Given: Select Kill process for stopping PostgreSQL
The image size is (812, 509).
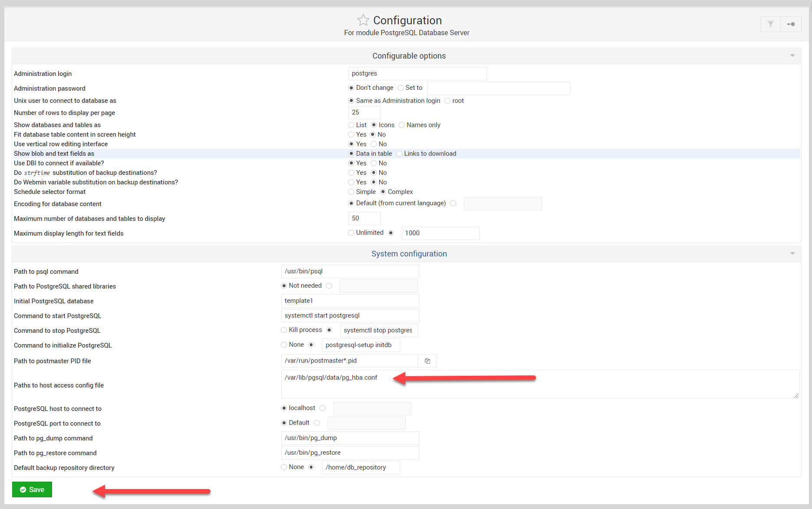Looking at the screenshot, I should tap(284, 330).
